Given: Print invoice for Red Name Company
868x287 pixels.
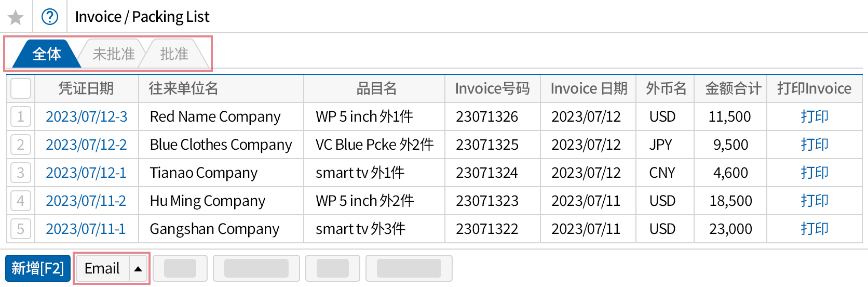Looking at the screenshot, I should pyautogui.click(x=814, y=116).
